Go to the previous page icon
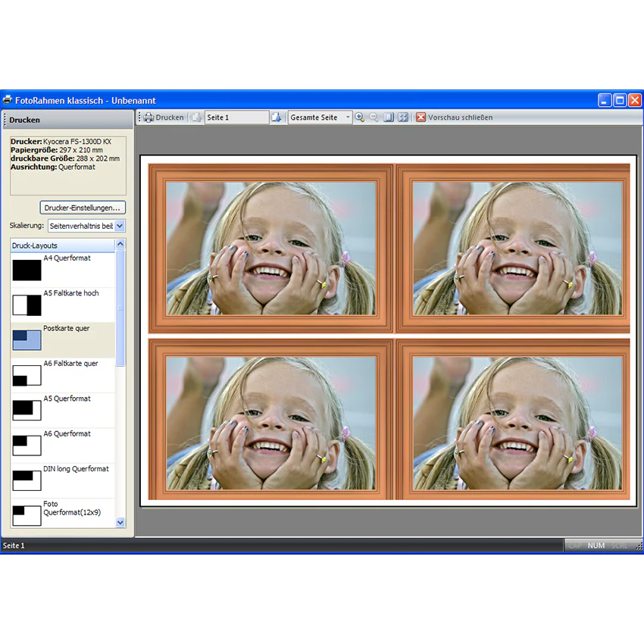 197,117
